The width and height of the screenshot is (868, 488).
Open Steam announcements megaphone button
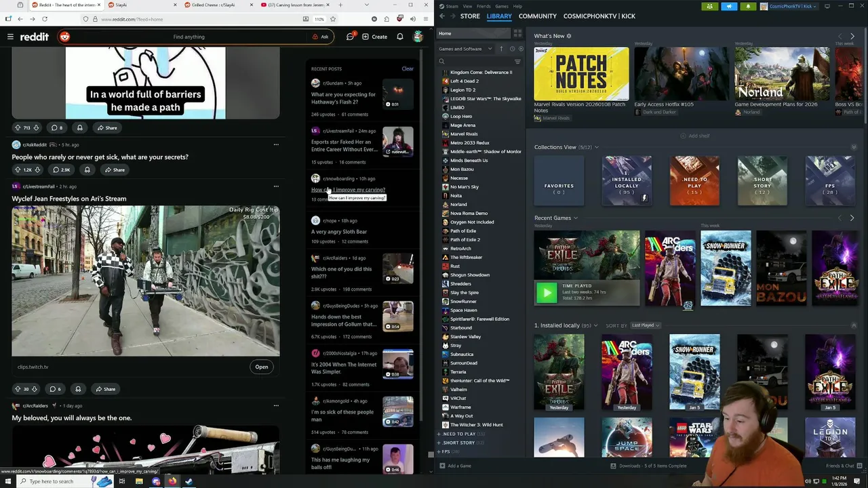(730, 6)
